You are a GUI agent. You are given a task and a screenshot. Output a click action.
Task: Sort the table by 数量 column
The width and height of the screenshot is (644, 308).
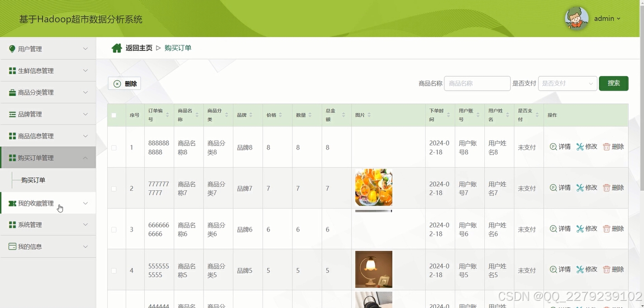tap(309, 115)
